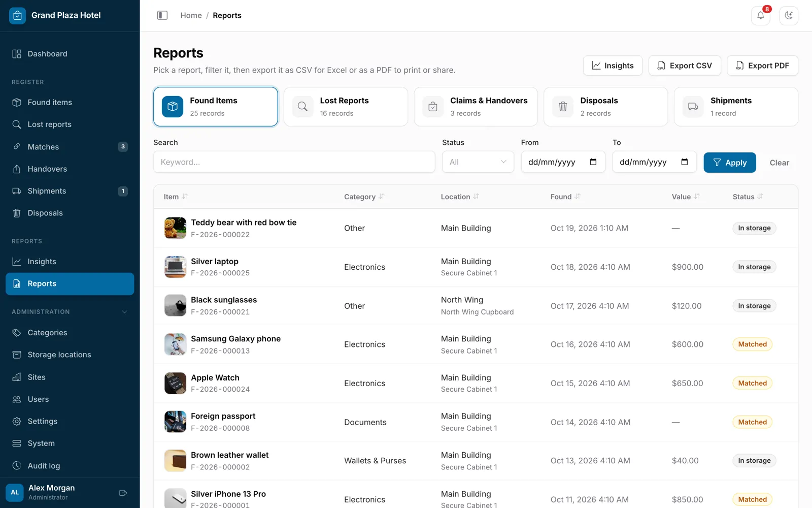Sort table by Category column
The height and width of the screenshot is (508, 812).
point(364,197)
